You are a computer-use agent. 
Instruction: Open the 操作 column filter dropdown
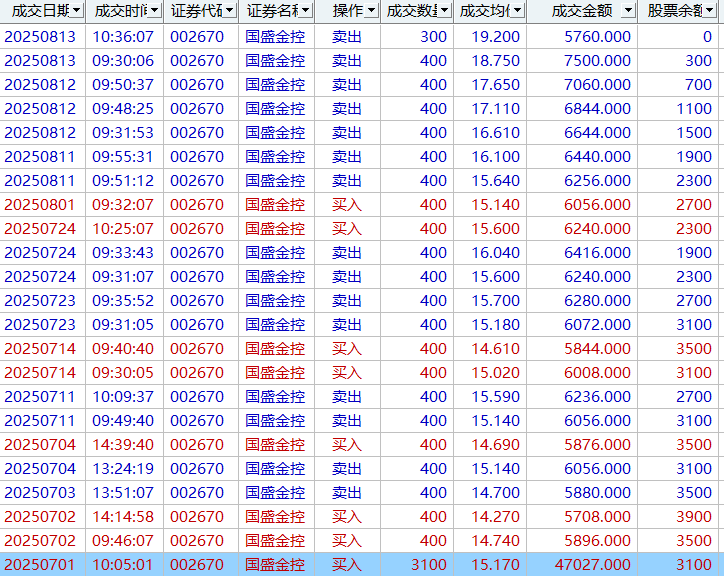(371, 10)
